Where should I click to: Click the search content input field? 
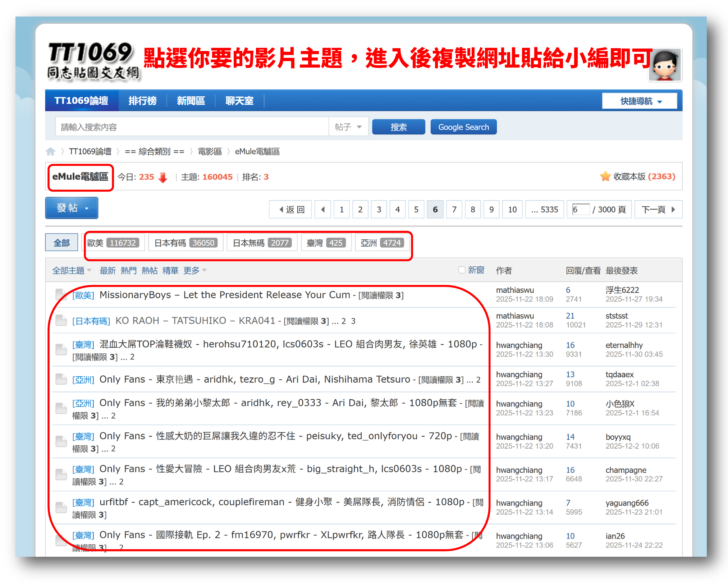[192, 127]
